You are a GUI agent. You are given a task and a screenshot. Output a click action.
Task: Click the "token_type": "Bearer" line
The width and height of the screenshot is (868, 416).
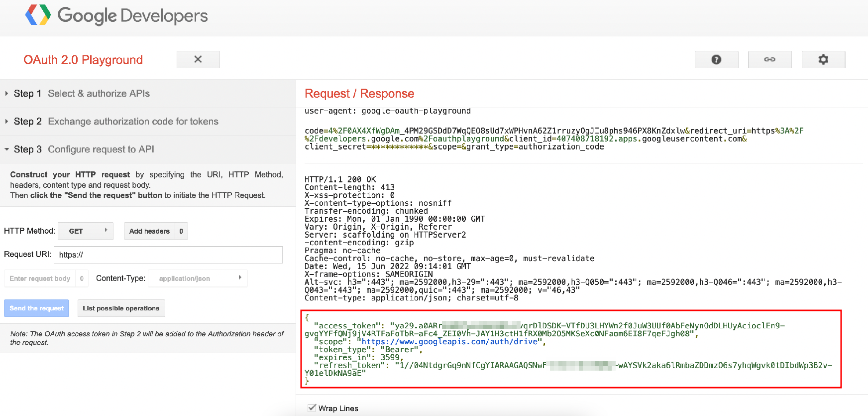coord(368,350)
